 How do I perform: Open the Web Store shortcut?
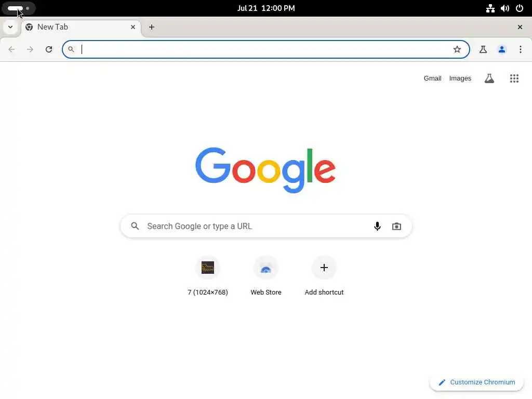266,276
